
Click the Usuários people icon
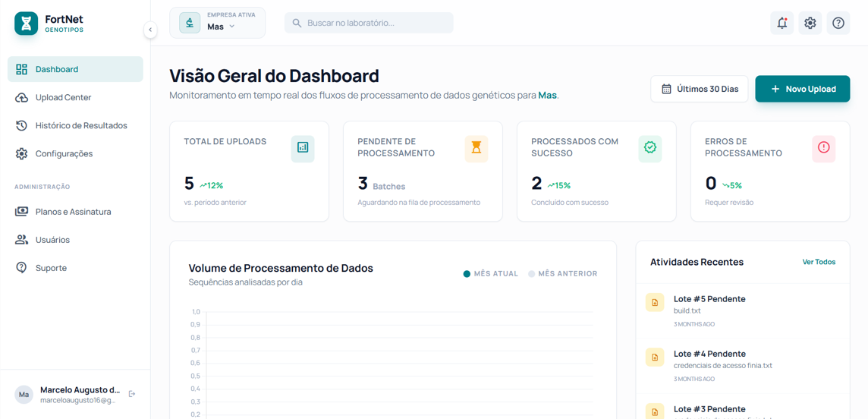pyautogui.click(x=21, y=240)
